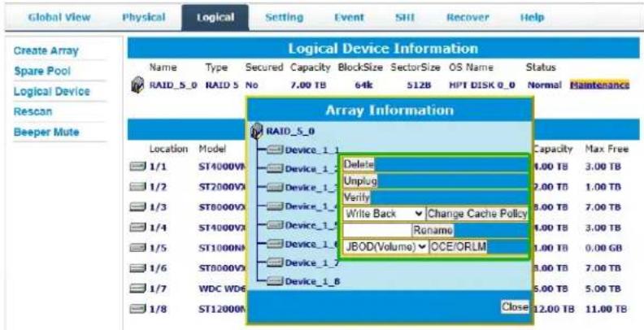Click the rename text input field

tap(377, 230)
